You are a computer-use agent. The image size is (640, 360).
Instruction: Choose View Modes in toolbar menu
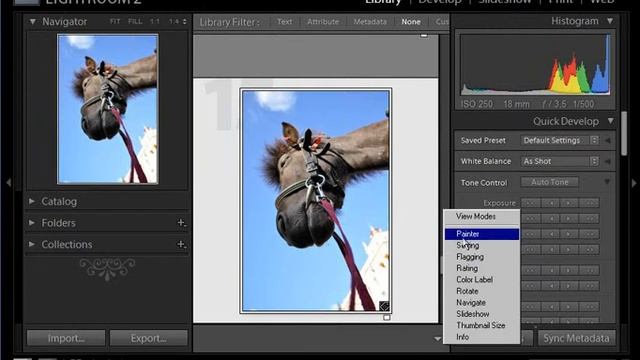(482, 216)
